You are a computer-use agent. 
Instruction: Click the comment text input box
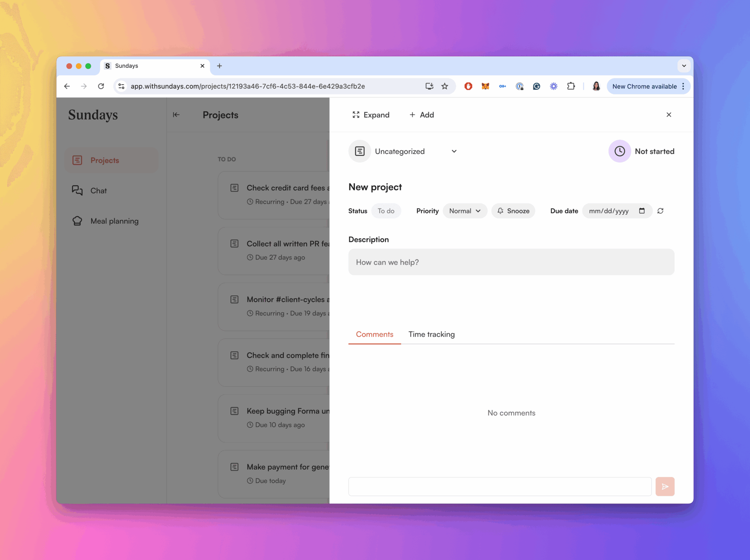point(500,486)
